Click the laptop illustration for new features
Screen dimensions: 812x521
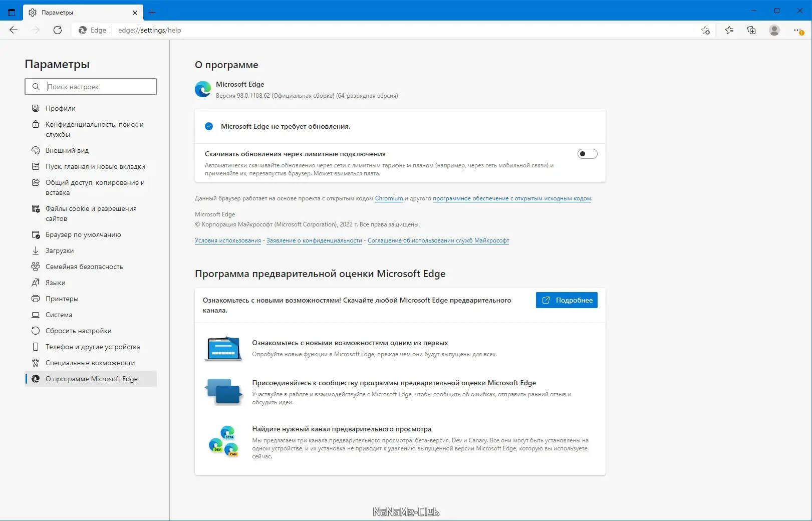click(x=223, y=348)
